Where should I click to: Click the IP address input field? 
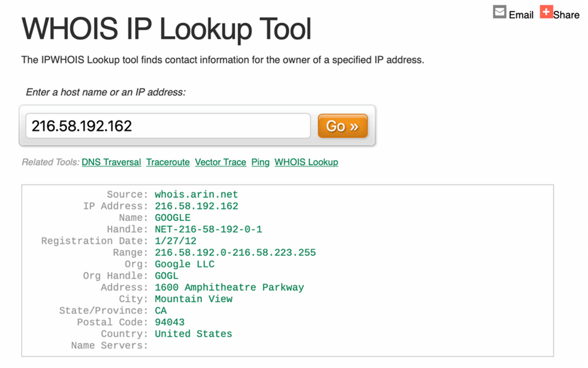(x=166, y=125)
